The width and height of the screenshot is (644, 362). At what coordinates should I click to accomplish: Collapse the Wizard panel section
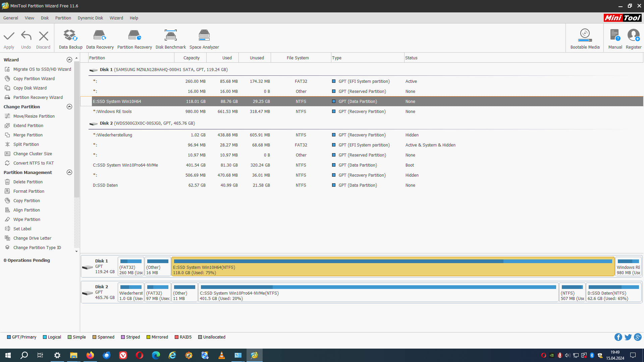(x=69, y=59)
